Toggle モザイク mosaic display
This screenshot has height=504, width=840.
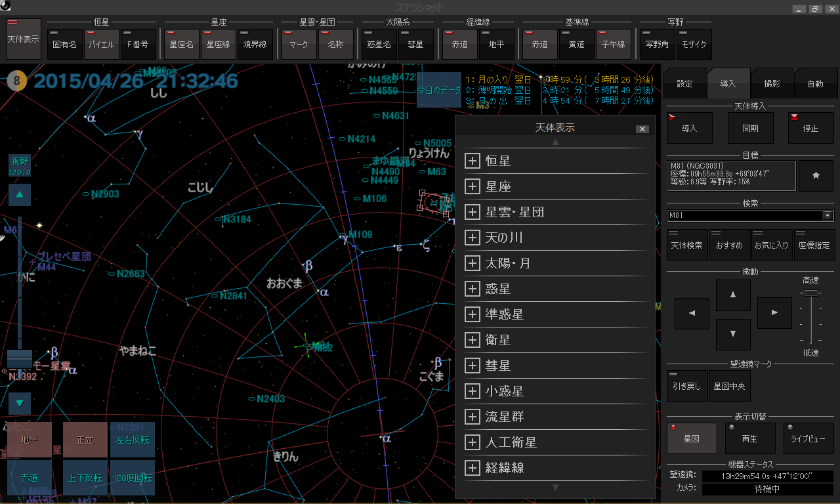click(x=694, y=44)
